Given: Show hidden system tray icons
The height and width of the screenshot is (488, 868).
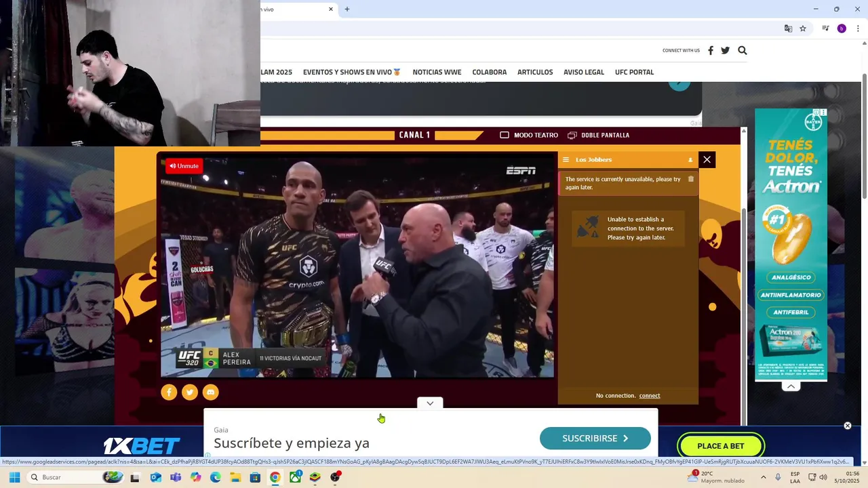Looking at the screenshot, I should point(764,477).
